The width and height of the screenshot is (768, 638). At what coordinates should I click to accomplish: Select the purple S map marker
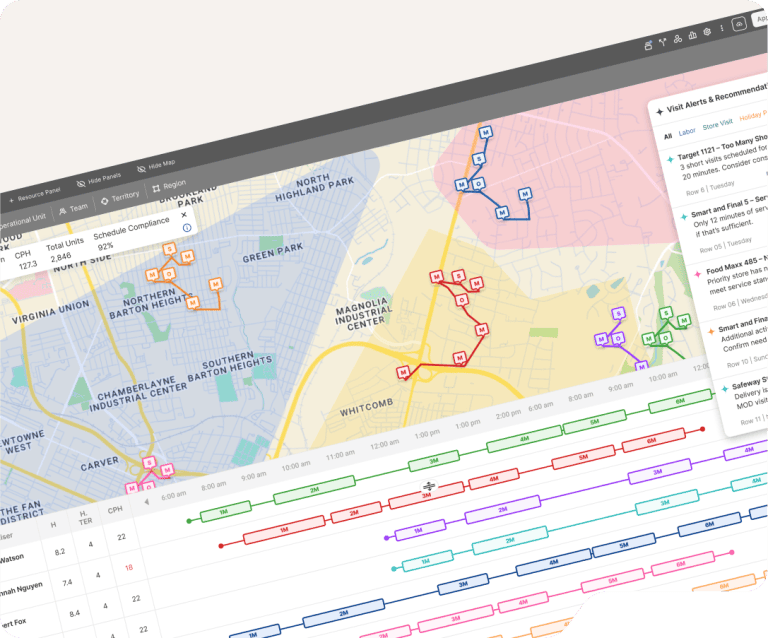[x=619, y=313]
